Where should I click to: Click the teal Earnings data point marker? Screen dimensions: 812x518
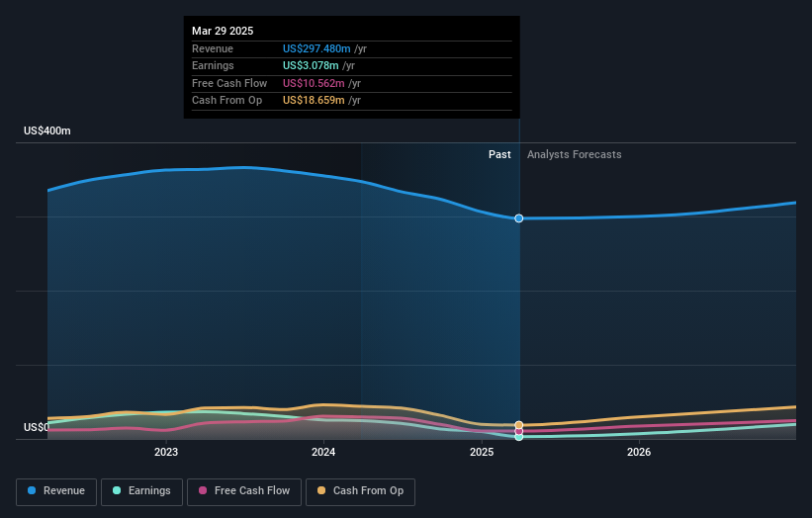(x=519, y=437)
